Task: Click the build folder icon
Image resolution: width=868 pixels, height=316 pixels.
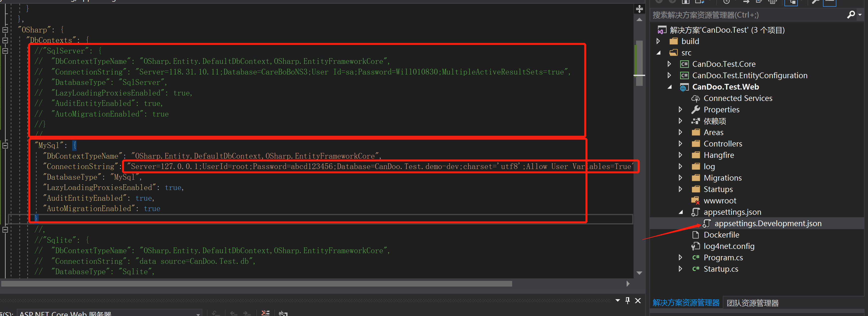Action: pyautogui.click(x=674, y=41)
